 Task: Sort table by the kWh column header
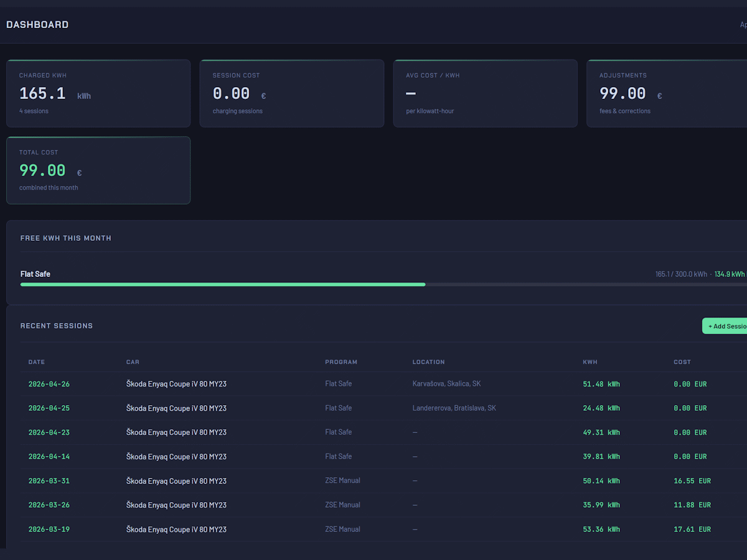pos(590,362)
